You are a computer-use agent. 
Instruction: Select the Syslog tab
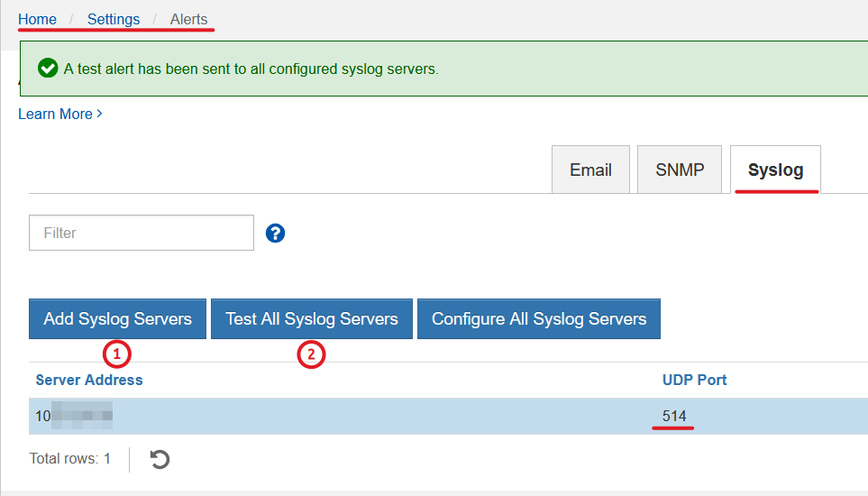tap(775, 170)
